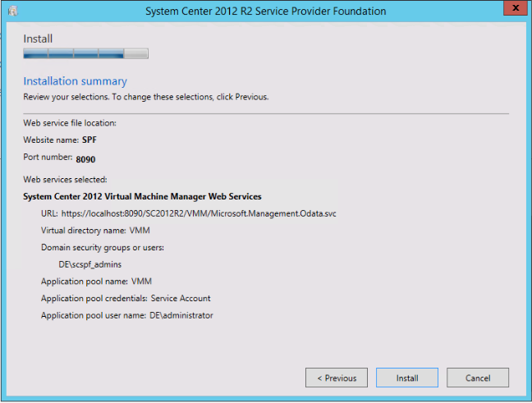Click the window title bar text
This screenshot has width=532, height=403.
click(265, 11)
